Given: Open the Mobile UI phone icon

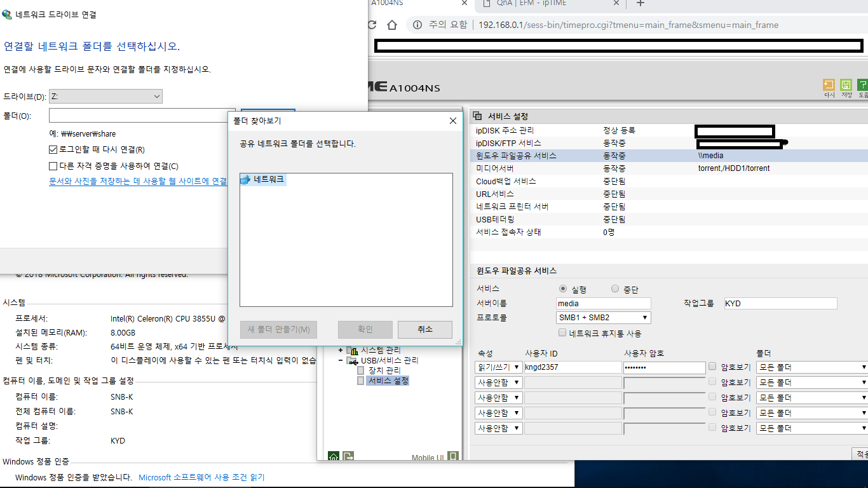Looking at the screenshot, I should [x=452, y=456].
